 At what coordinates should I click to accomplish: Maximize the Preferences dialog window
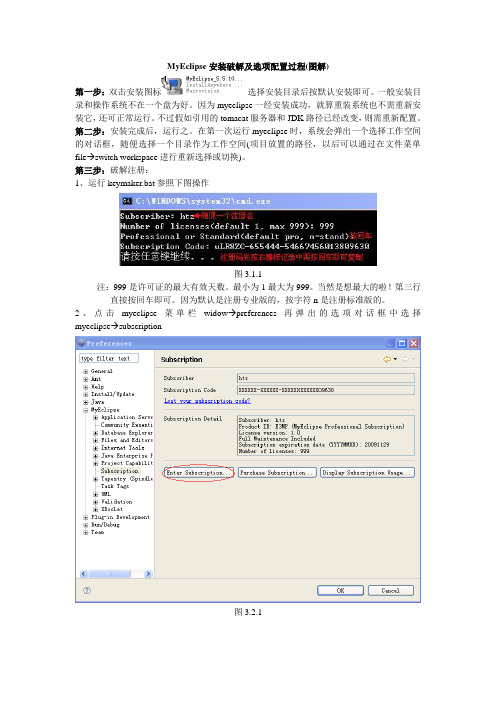pos(402,343)
